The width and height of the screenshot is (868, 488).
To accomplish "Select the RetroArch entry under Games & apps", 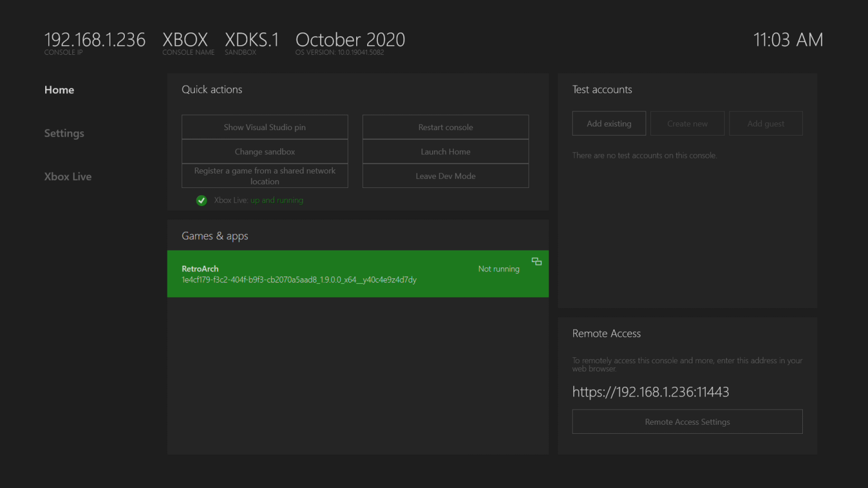I will [x=358, y=274].
